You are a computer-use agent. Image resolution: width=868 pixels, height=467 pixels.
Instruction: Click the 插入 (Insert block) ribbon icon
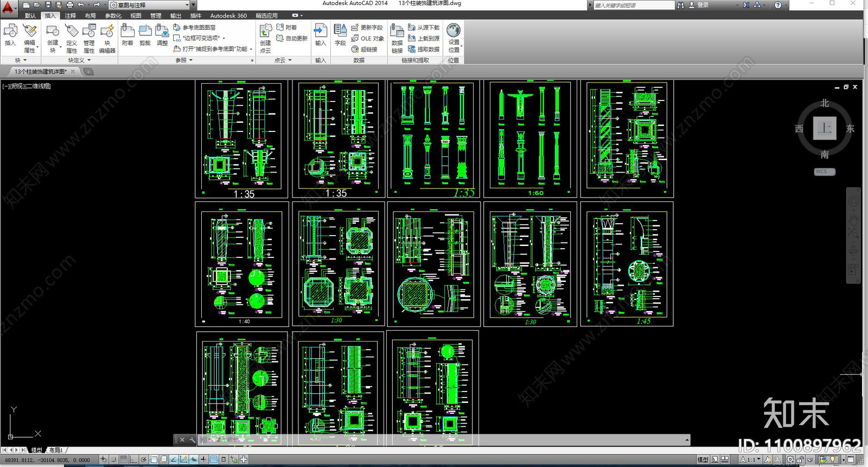[10, 35]
